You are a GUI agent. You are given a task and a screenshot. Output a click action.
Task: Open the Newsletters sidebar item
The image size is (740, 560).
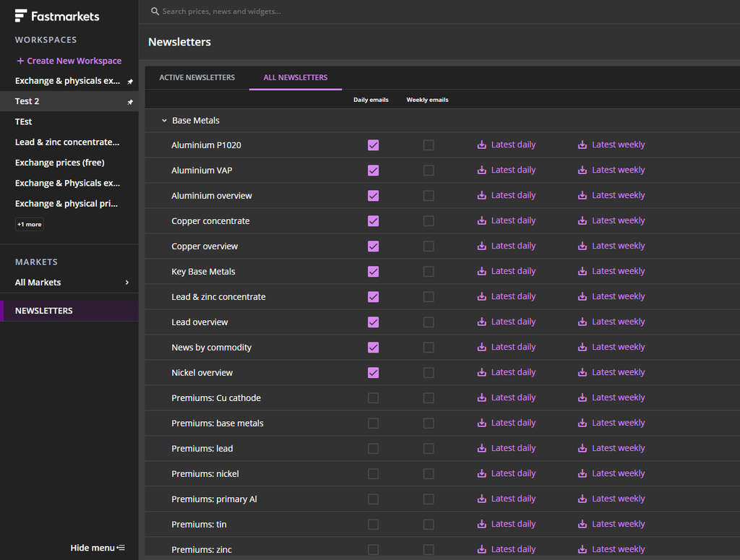coord(44,311)
